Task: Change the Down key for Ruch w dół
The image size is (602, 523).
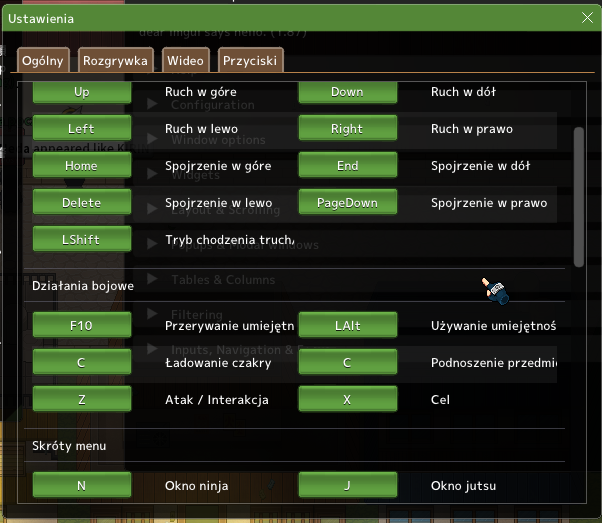Action: point(347,92)
